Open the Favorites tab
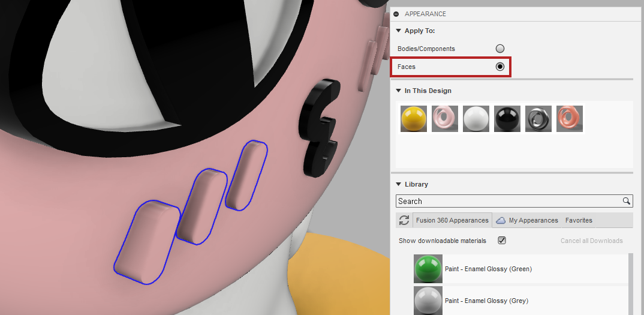The width and height of the screenshot is (644, 315). [579, 220]
